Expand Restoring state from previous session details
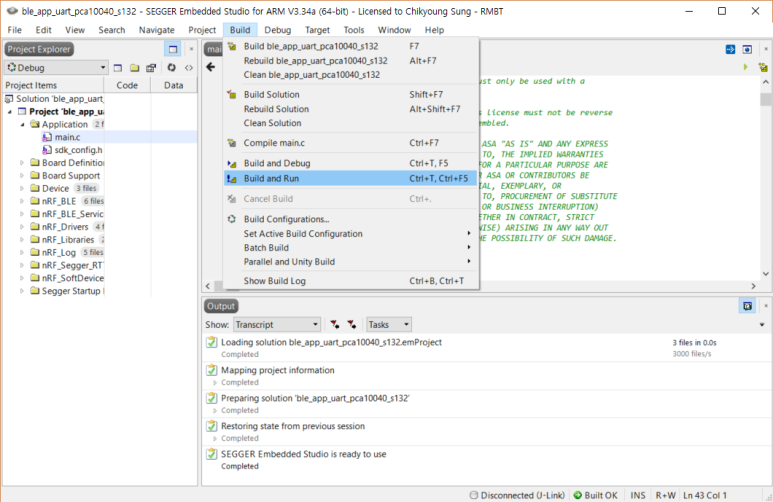This screenshot has width=773, height=502. pyautogui.click(x=215, y=438)
